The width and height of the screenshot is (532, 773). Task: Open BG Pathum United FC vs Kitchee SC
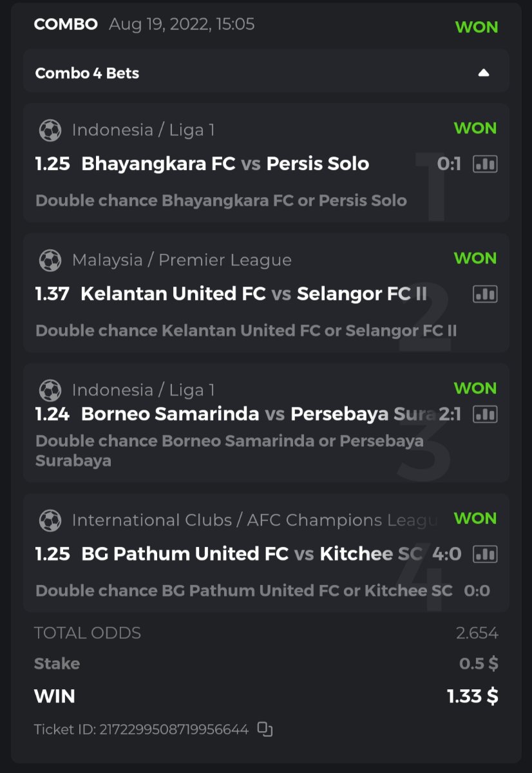click(x=252, y=553)
